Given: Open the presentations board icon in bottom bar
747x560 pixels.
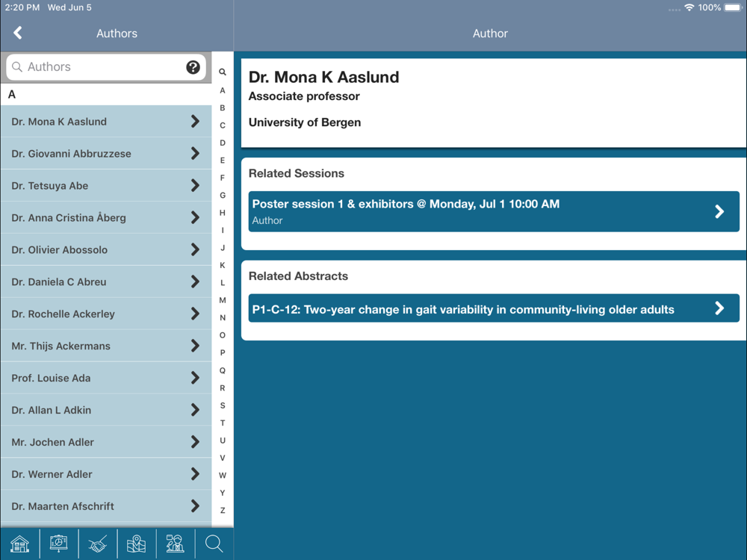Looking at the screenshot, I should 58,544.
